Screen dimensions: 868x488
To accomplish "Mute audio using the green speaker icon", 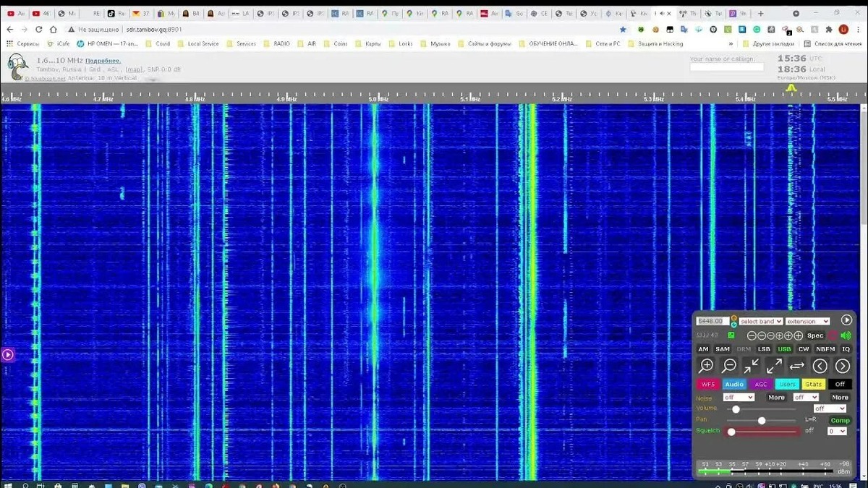I will click(x=846, y=335).
